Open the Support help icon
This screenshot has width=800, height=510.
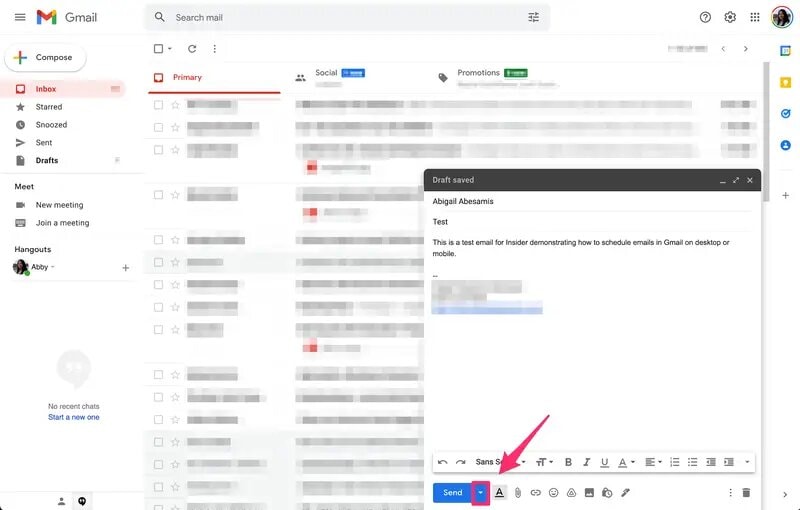[x=705, y=17]
